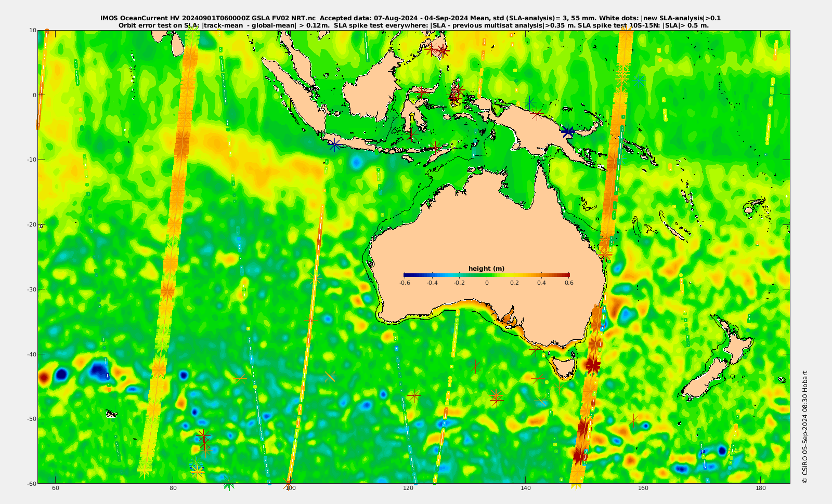Click the latitude axis label -20
The height and width of the screenshot is (504, 832).
click(32, 224)
